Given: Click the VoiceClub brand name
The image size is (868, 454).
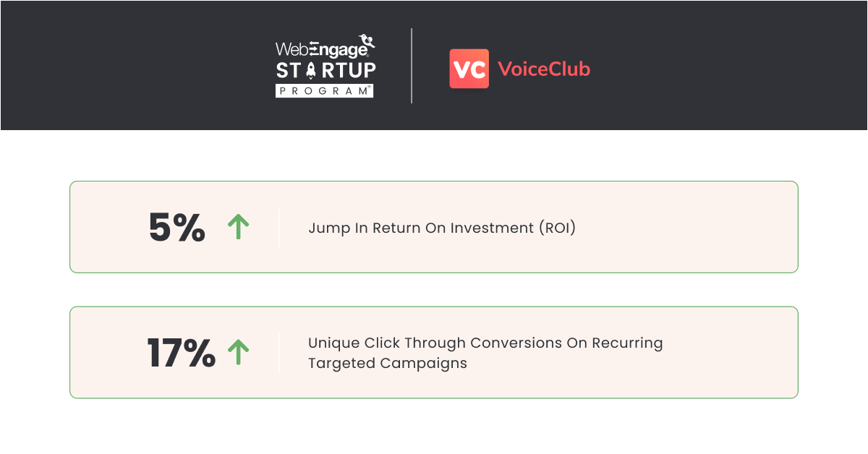Looking at the screenshot, I should tap(544, 69).
